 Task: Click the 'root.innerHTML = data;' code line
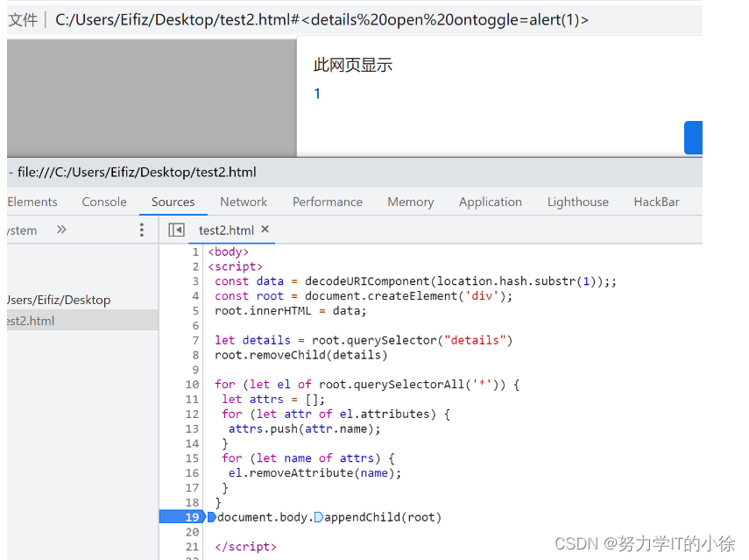[x=291, y=311]
